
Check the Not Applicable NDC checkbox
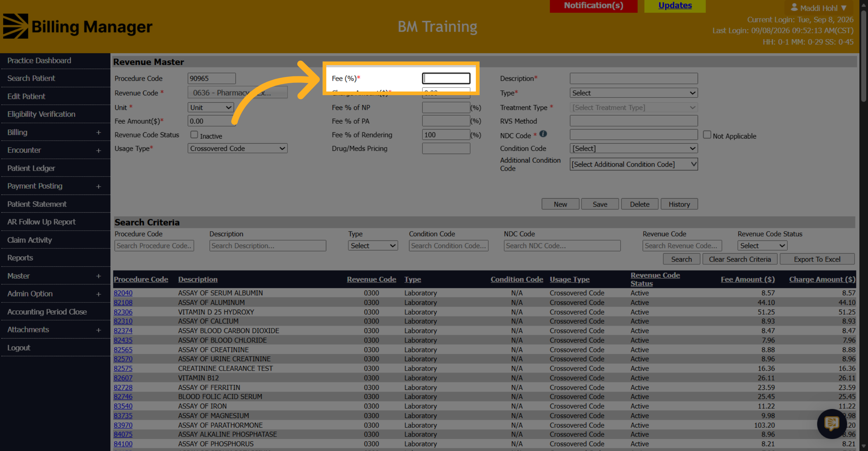click(x=707, y=135)
